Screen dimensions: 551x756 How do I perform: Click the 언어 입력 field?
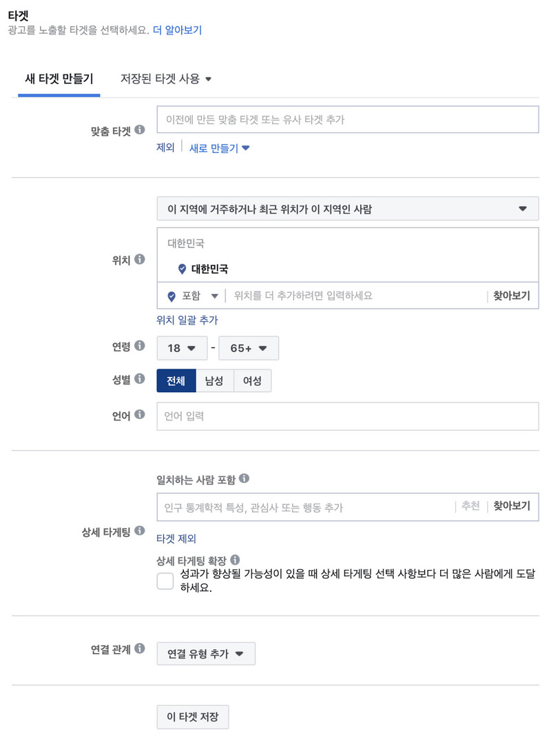(348, 416)
